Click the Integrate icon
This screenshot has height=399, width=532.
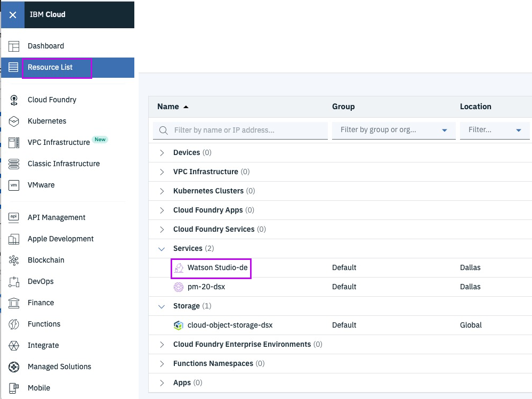pyautogui.click(x=13, y=345)
